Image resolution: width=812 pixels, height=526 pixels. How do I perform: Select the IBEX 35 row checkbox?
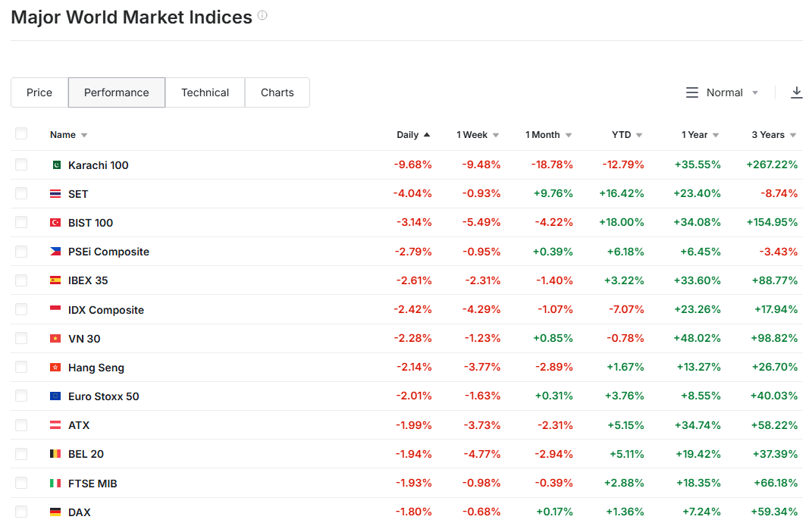(x=21, y=280)
